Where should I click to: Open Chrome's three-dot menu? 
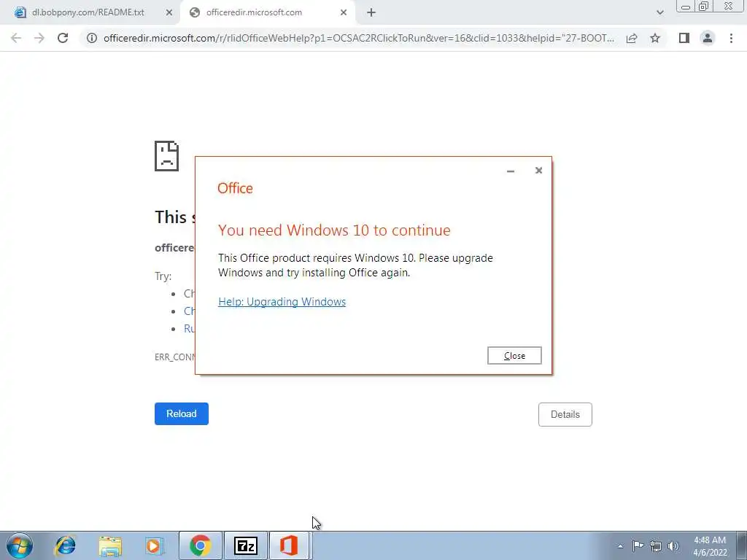(731, 38)
